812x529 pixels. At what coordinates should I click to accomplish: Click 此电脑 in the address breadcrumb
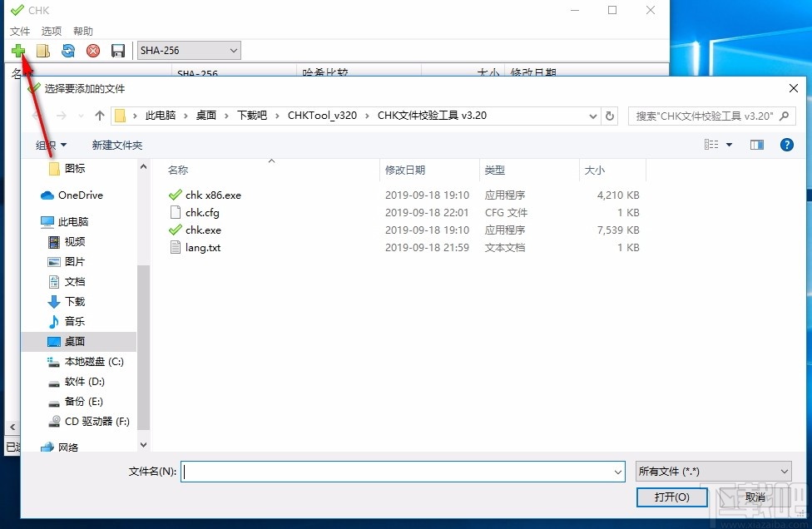click(161, 116)
